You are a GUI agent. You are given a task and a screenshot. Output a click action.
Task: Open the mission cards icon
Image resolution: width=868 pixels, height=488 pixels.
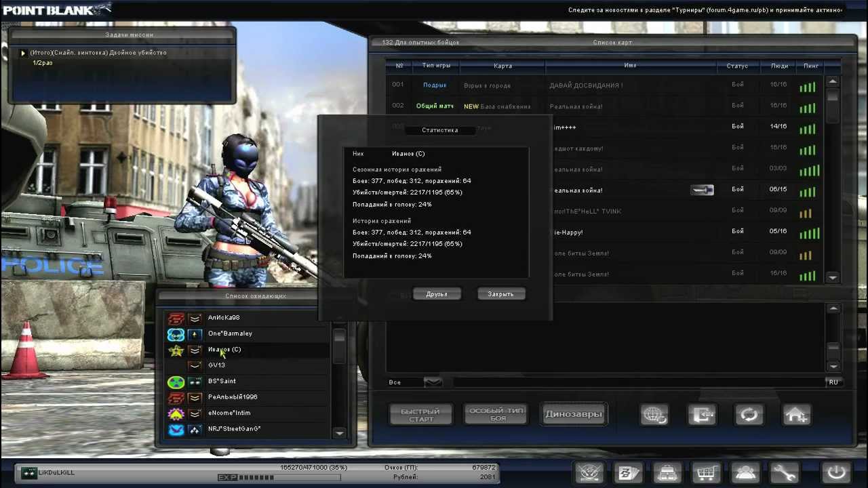[x=629, y=472]
